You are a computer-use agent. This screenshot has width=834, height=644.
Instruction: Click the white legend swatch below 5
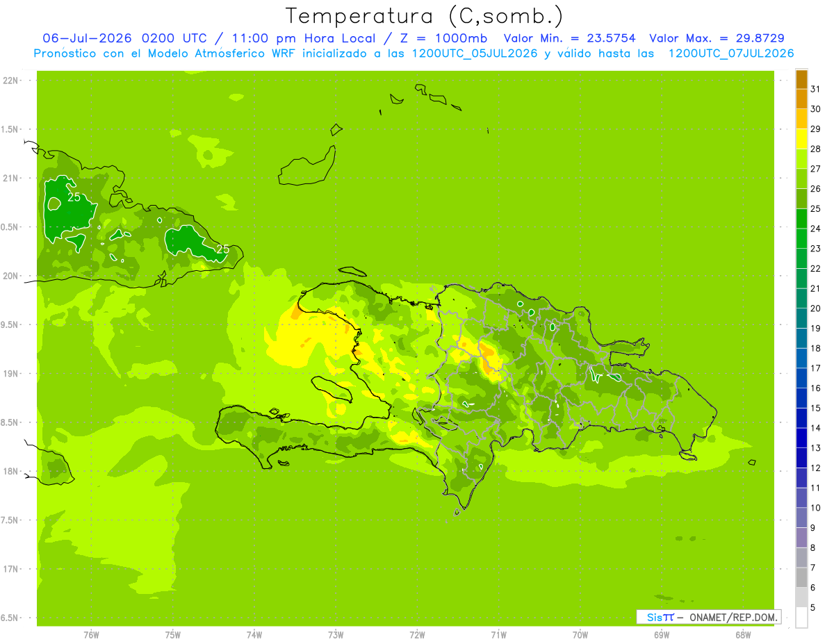(801, 618)
